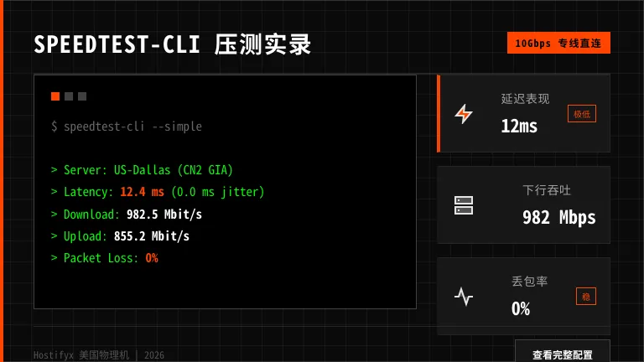Image resolution: width=644 pixels, height=362 pixels.
Task: Open the 查看完整配置 button
Action: (x=563, y=354)
